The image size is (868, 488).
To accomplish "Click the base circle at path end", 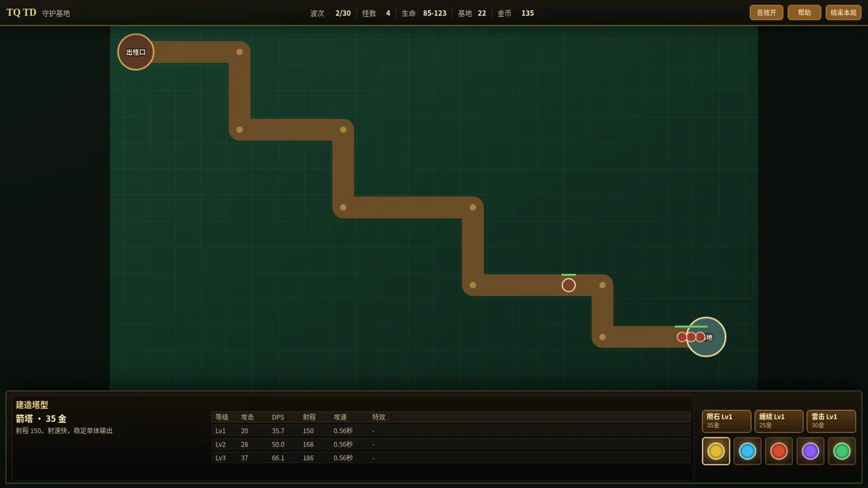I will 706,337.
